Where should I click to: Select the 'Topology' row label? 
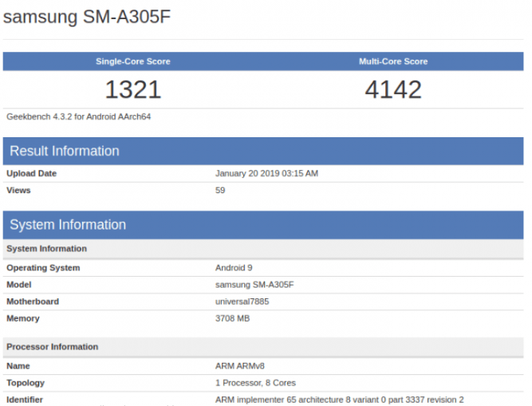(26, 383)
